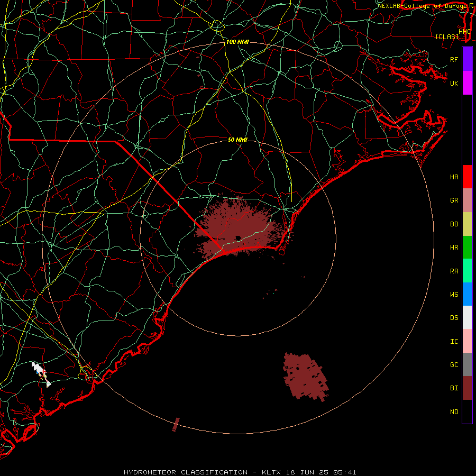This screenshot has height=476, width=476.
Task: Click the HHC product code text
Action: click(x=464, y=32)
